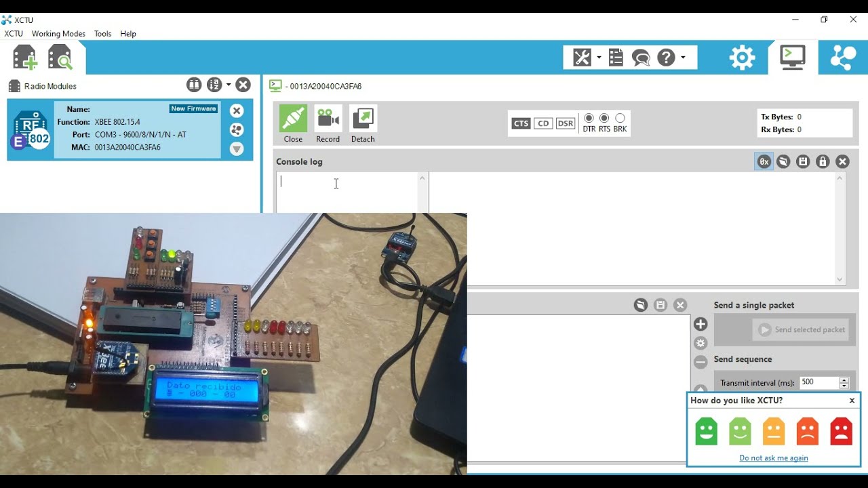The height and width of the screenshot is (488, 868).
Task: Open the Working Modes menu
Action: (x=58, y=33)
